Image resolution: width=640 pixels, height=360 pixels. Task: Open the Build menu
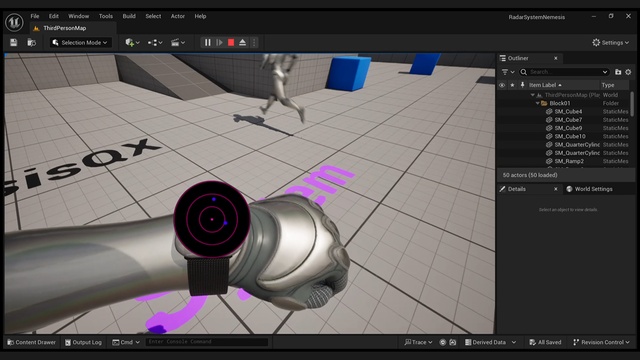tap(129, 16)
